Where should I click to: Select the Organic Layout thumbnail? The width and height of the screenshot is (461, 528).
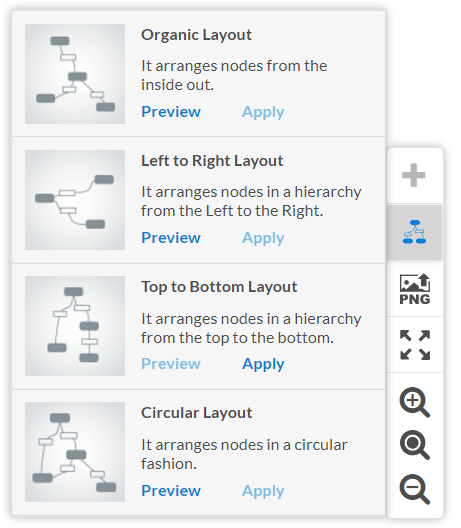75,74
